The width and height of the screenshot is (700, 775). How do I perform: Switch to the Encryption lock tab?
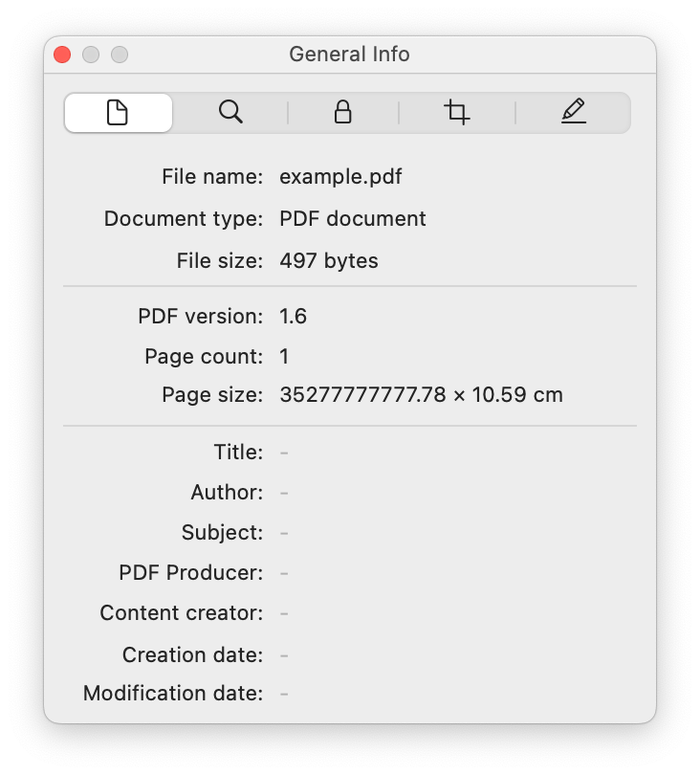[x=342, y=113]
